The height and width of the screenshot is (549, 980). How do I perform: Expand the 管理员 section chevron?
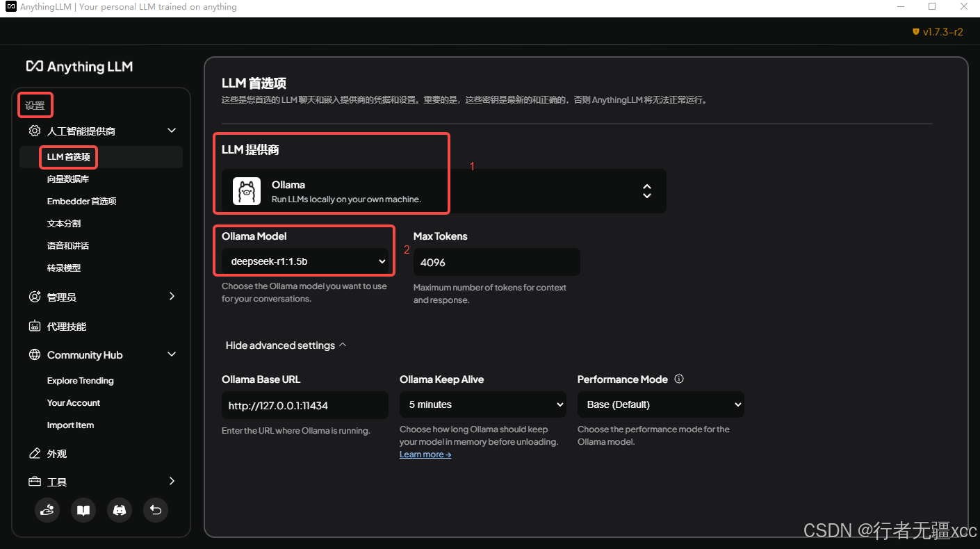172,297
